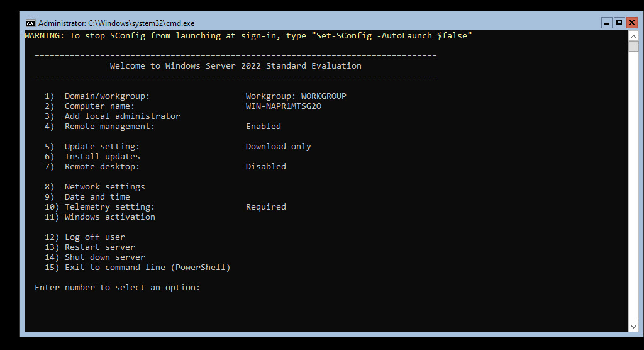Click the scrollbar down arrow
Screen dimensions: 644x350
633,327
